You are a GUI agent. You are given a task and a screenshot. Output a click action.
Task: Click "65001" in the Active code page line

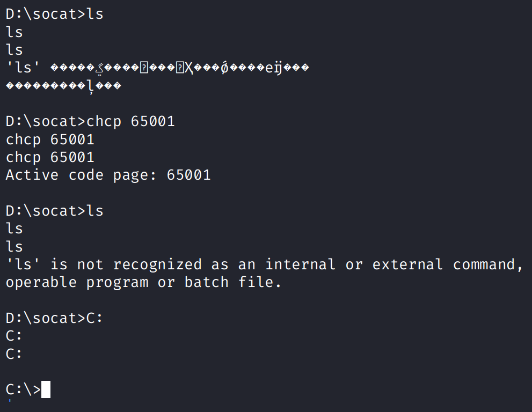click(x=188, y=175)
